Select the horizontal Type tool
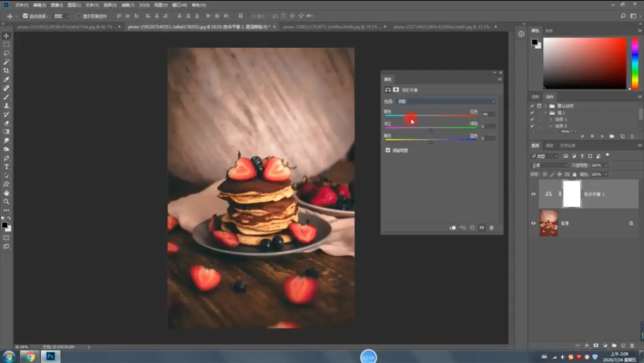This screenshot has height=363, width=644. (6, 167)
